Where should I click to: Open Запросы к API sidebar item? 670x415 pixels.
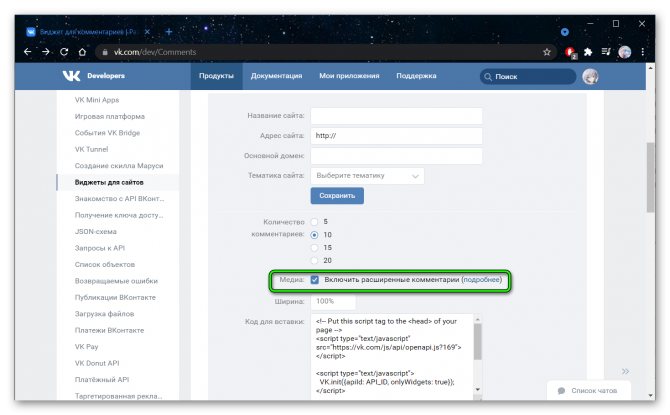(100, 248)
